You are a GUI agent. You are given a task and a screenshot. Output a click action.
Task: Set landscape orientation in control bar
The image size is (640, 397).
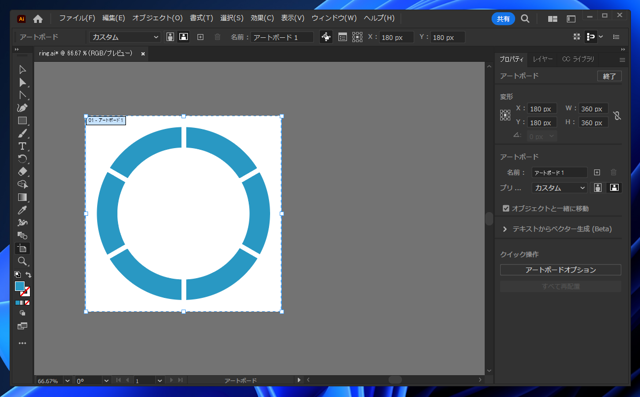click(x=184, y=37)
